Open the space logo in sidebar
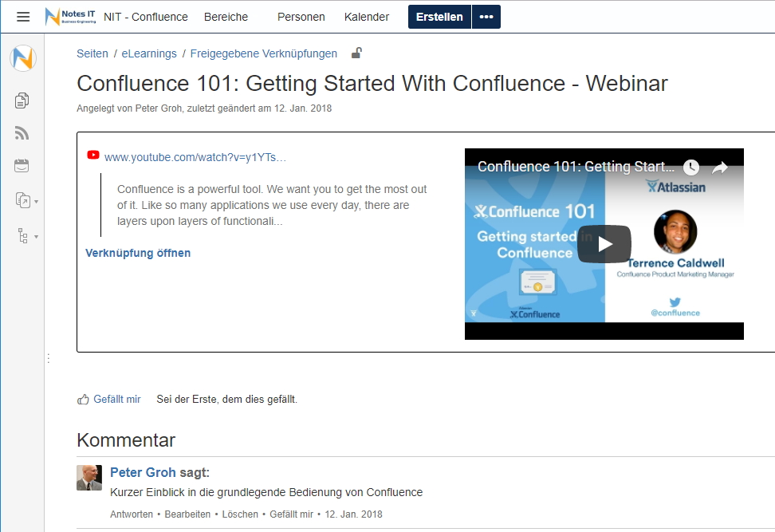The height and width of the screenshot is (532, 775). 23,58
